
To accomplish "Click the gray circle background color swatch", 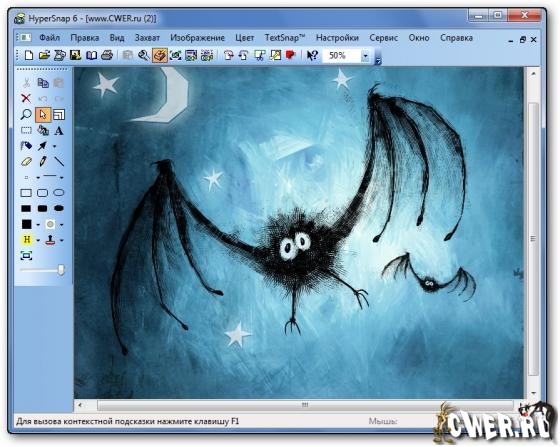I will point(50,224).
